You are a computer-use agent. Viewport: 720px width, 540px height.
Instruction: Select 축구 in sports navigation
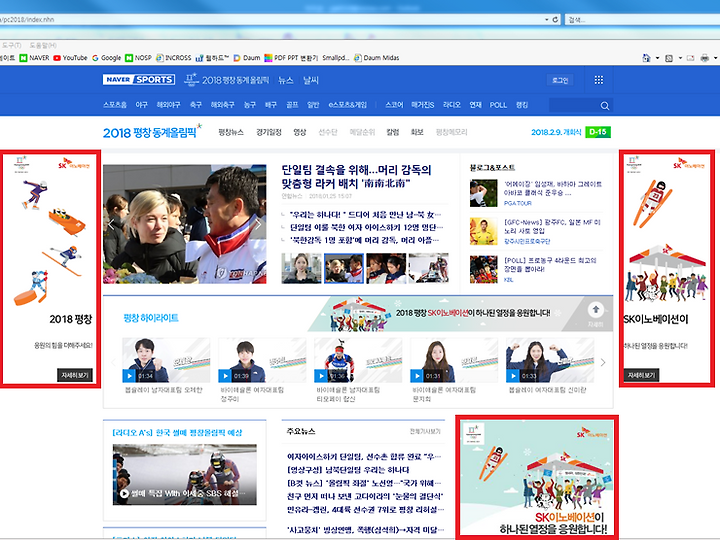[196, 105]
